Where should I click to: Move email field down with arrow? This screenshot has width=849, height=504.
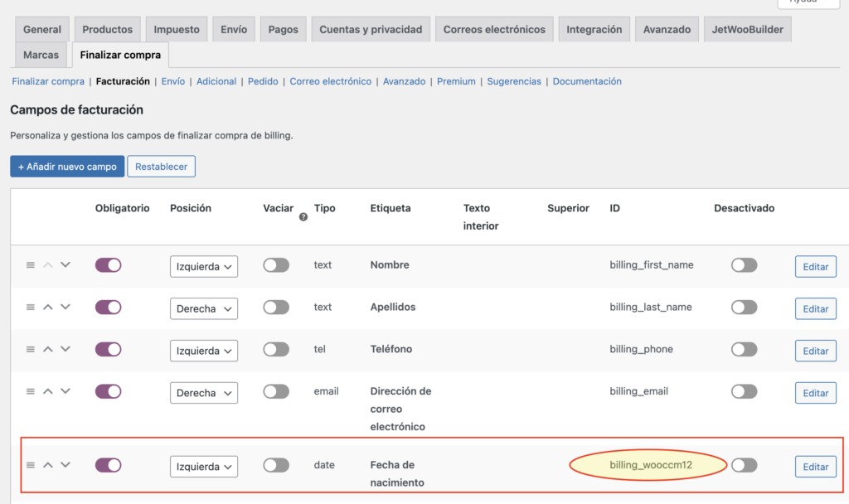click(x=65, y=391)
